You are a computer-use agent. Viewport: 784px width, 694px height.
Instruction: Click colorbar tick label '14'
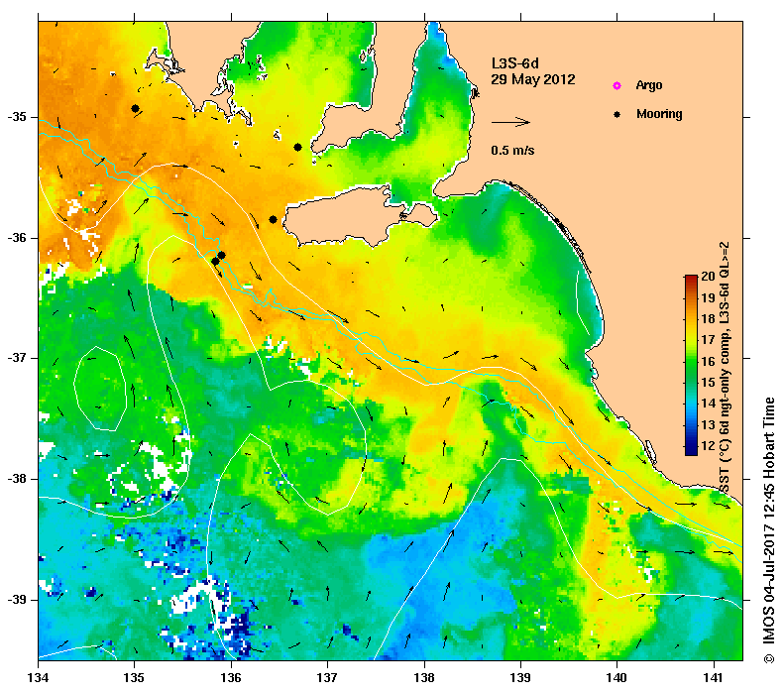(x=708, y=404)
